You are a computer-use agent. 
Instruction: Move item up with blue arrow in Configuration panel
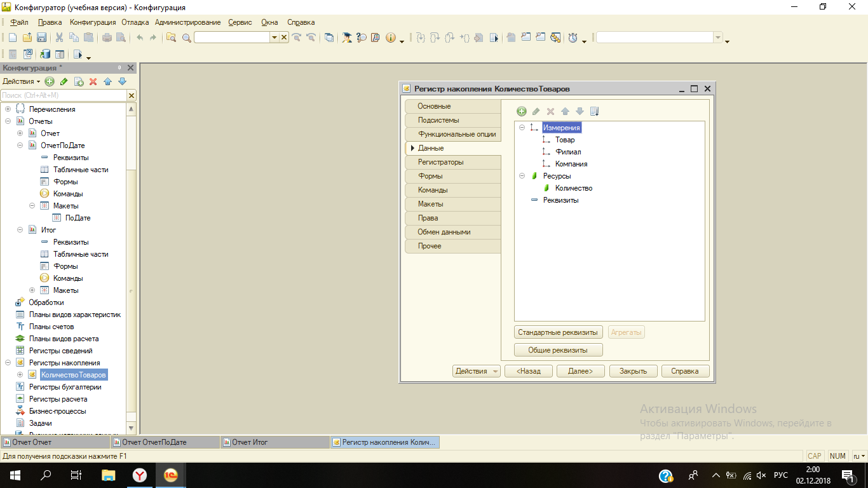[x=107, y=81]
